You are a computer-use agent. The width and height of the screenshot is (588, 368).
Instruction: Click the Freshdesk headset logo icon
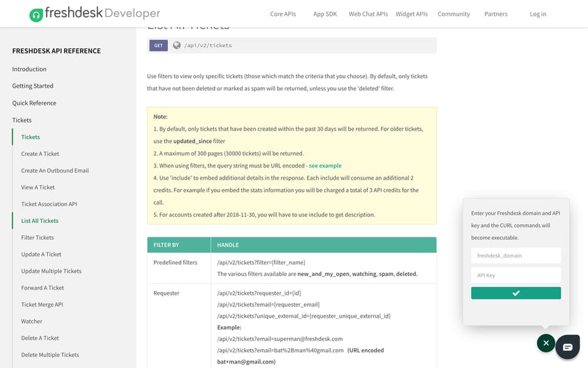tap(36, 15)
